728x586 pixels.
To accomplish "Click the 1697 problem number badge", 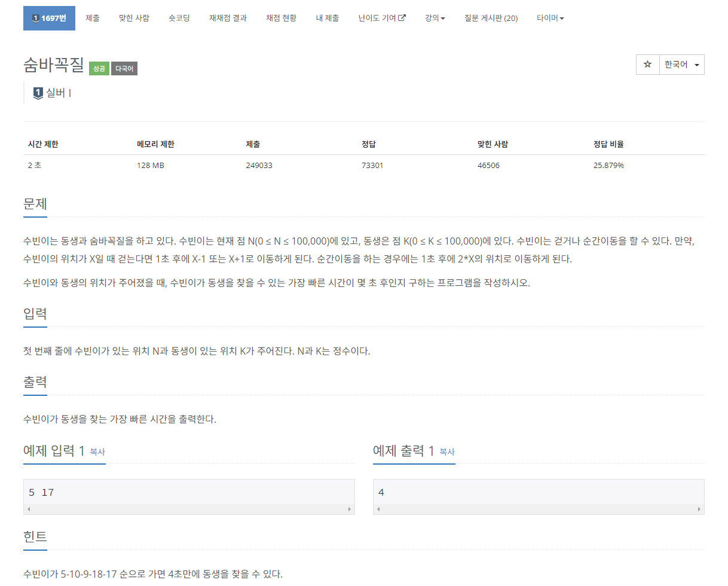I will pyautogui.click(x=49, y=18).
